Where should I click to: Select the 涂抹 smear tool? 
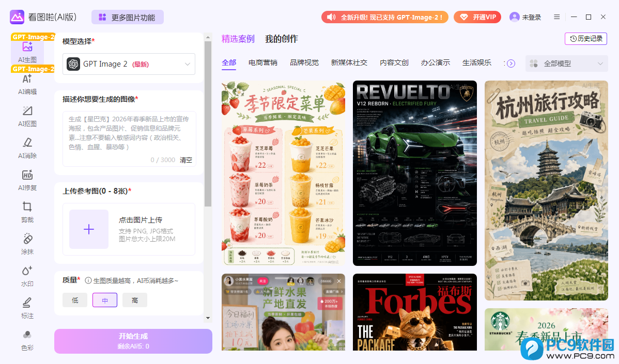point(27,244)
